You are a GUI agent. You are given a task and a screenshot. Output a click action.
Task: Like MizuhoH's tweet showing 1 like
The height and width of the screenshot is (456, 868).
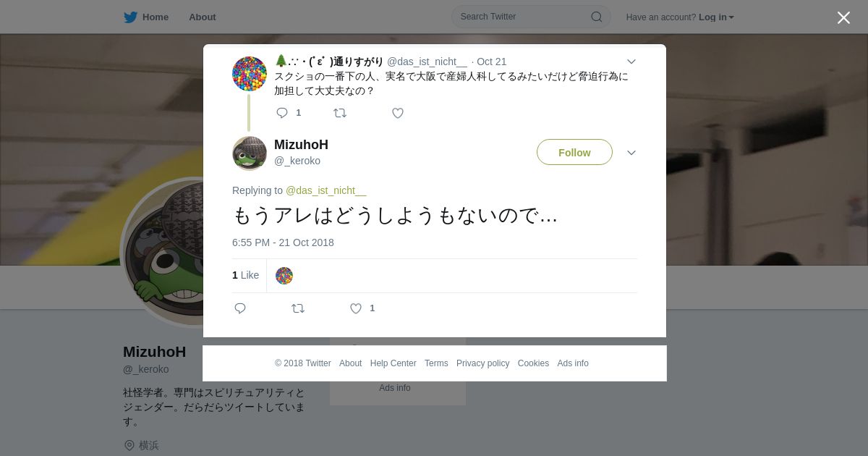click(356, 308)
